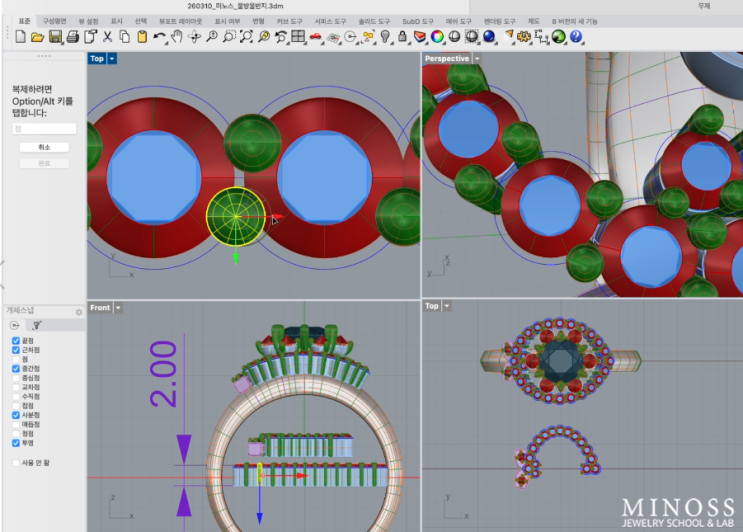Open the Front viewport dropdown arrow
The width and height of the screenshot is (743, 532).
[x=118, y=307]
